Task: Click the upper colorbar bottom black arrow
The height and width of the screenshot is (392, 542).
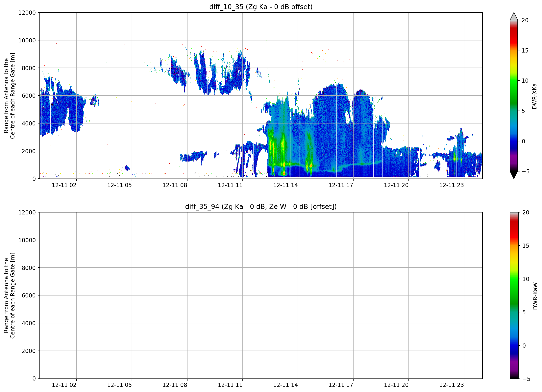Action: tap(514, 175)
